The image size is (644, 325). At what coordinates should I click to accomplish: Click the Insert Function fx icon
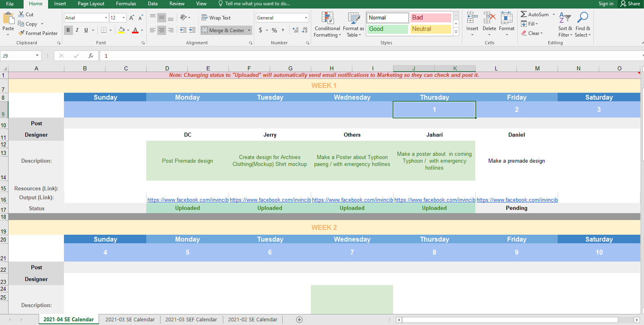click(x=91, y=56)
